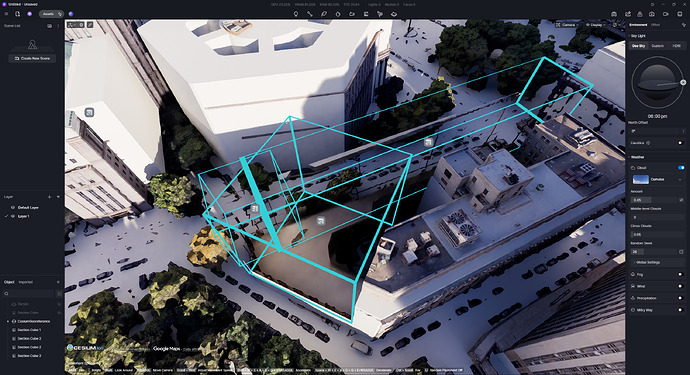The image size is (690, 375).
Task: Enable the Fog toggle
Action: point(680,274)
